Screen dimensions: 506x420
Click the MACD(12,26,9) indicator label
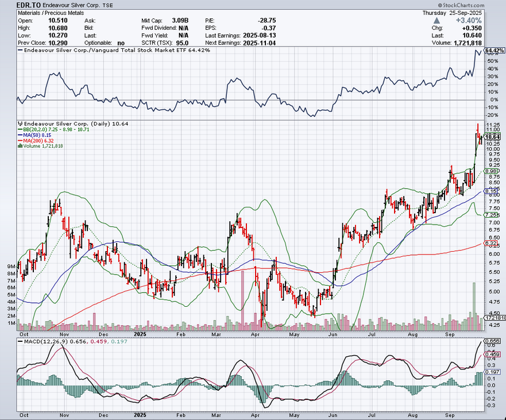point(43,344)
